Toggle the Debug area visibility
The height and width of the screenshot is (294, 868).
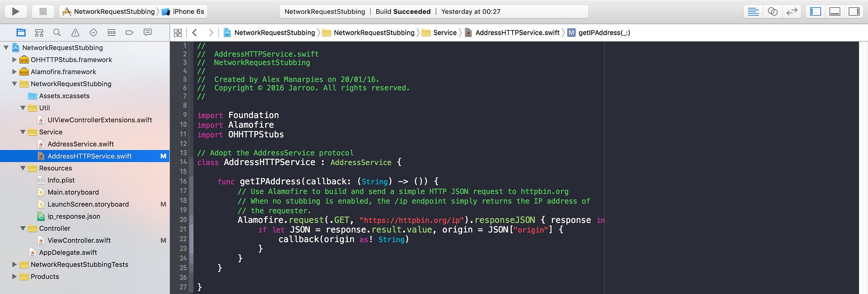835,12
